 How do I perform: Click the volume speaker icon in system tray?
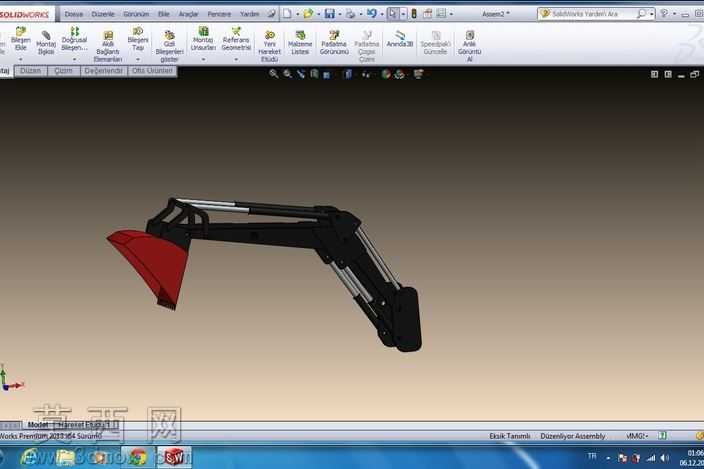665,458
